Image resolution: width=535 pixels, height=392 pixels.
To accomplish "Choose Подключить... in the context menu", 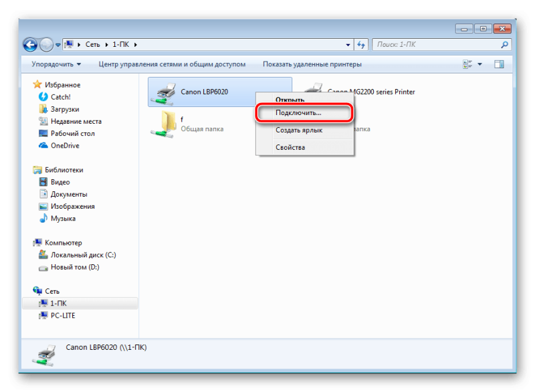I will [x=304, y=113].
